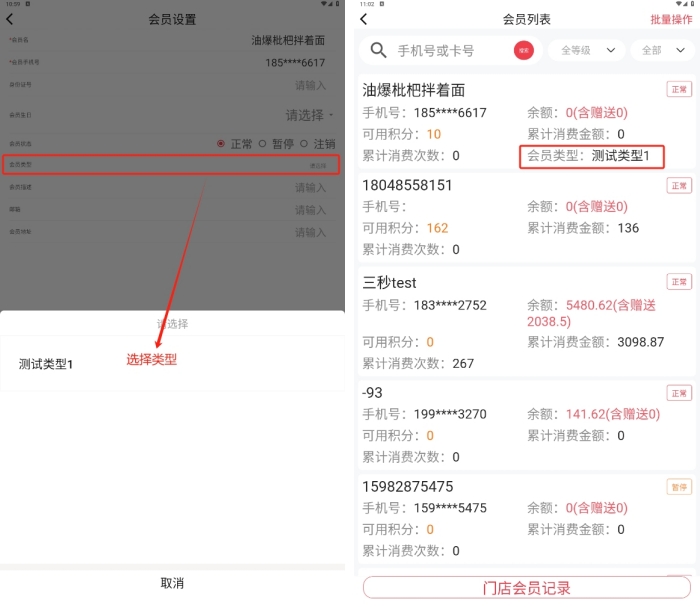700x607 pixels.
Task: Choose 测试类型1 from the picker list
Action: point(46,364)
